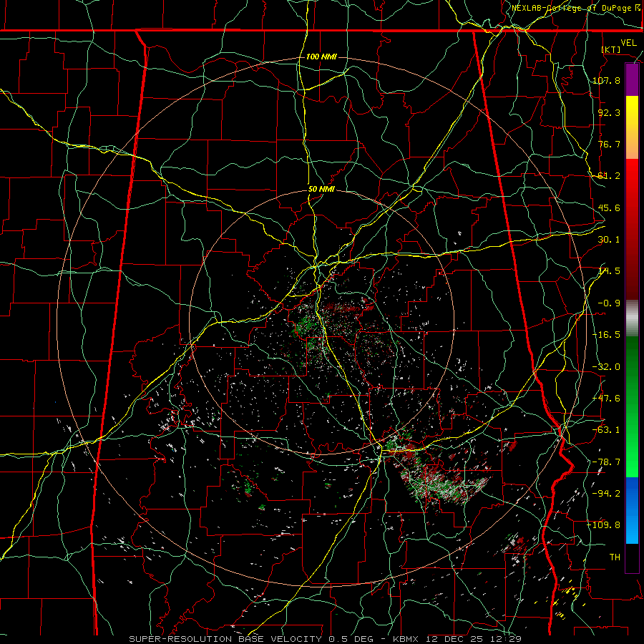Click the 92.3 velocity scale value

(x=609, y=112)
